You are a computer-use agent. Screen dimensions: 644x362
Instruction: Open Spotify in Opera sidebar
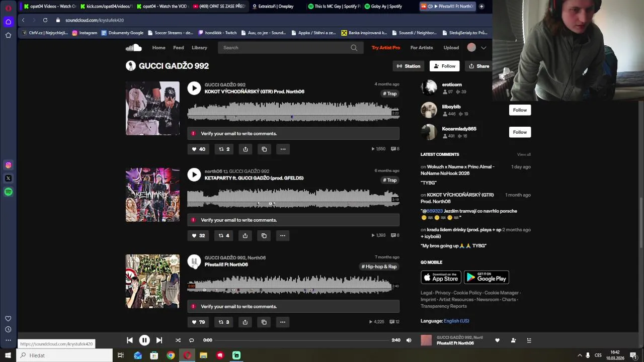tap(8, 192)
